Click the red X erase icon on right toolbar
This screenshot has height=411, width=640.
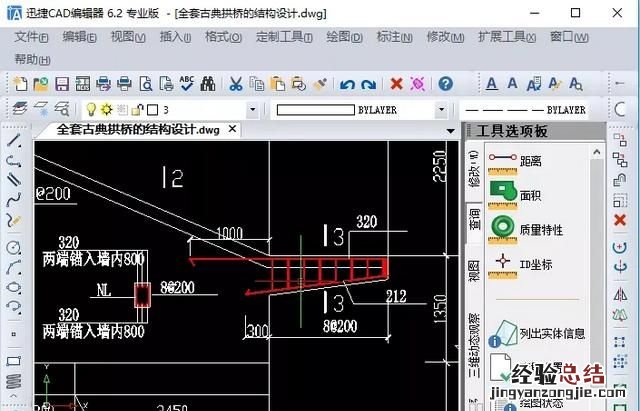(x=620, y=220)
